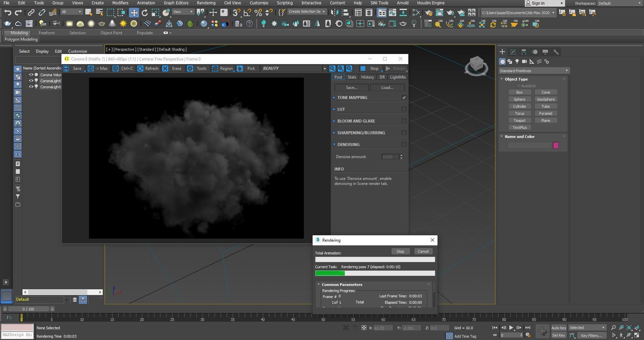
Task: Click the Select and Link icon
Action: point(31,13)
